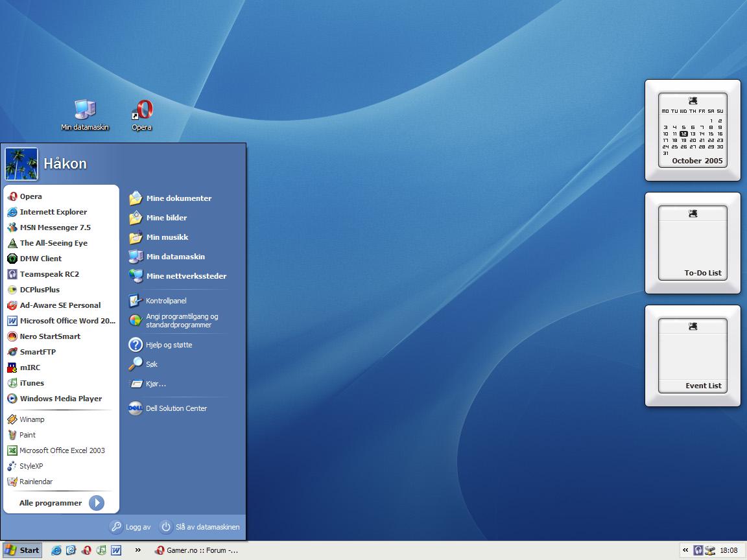747x560 pixels.
Task: Open Paint
Action: click(x=61, y=435)
